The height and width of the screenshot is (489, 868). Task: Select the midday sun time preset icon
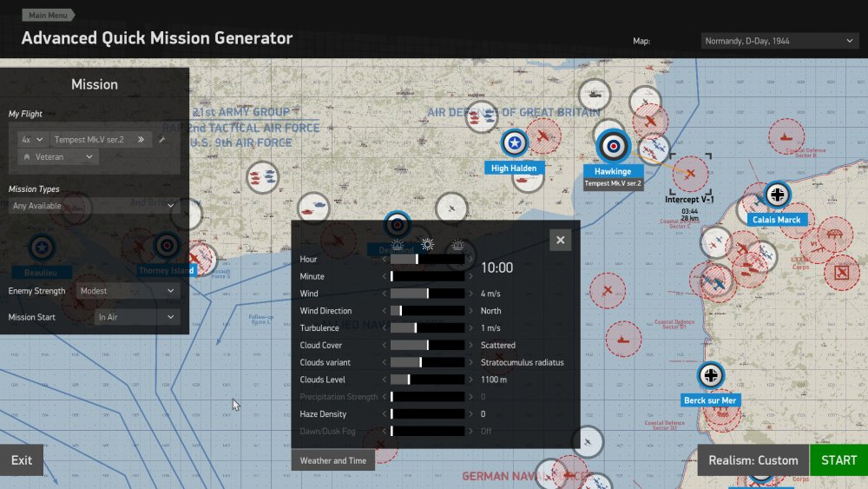tap(427, 244)
